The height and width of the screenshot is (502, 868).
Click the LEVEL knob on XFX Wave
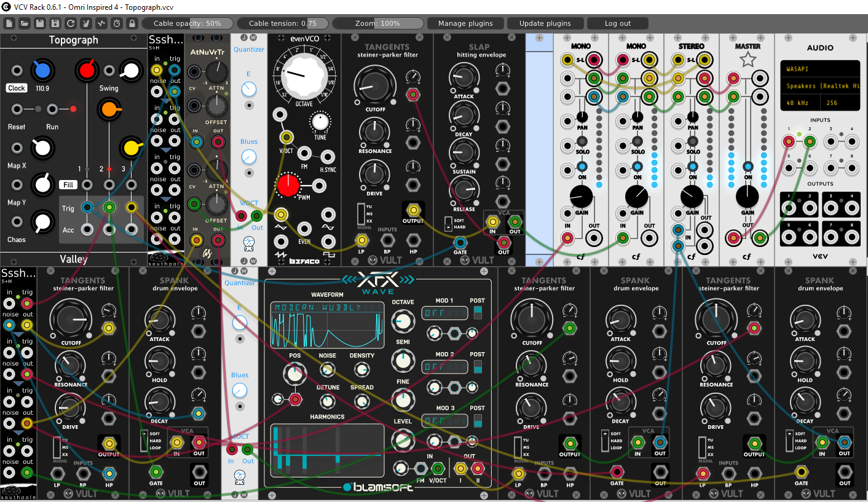403,439
